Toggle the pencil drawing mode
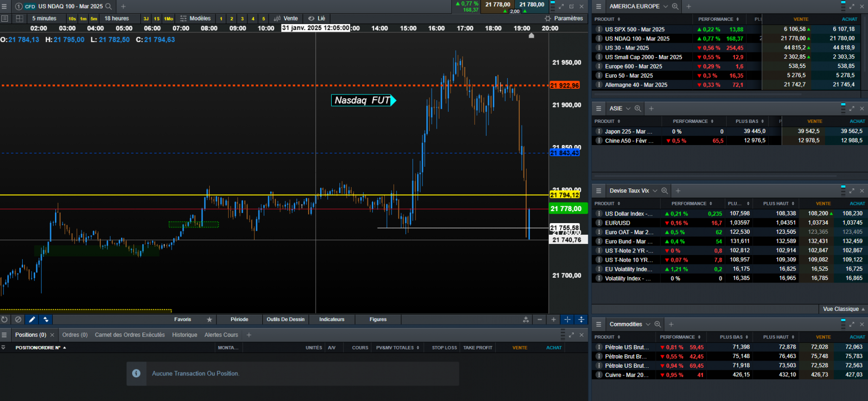Image resolution: width=868 pixels, height=401 pixels. coord(32,319)
